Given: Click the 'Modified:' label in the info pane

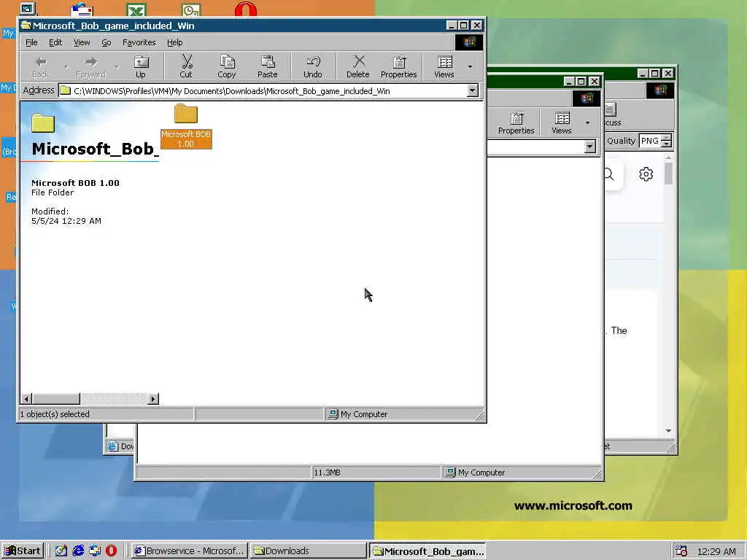Looking at the screenshot, I should coord(50,211).
